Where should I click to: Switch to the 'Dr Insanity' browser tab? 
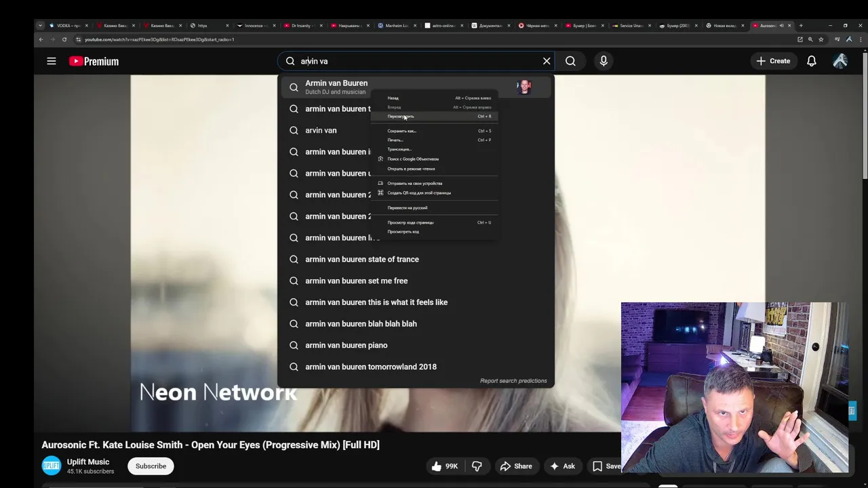coord(304,26)
